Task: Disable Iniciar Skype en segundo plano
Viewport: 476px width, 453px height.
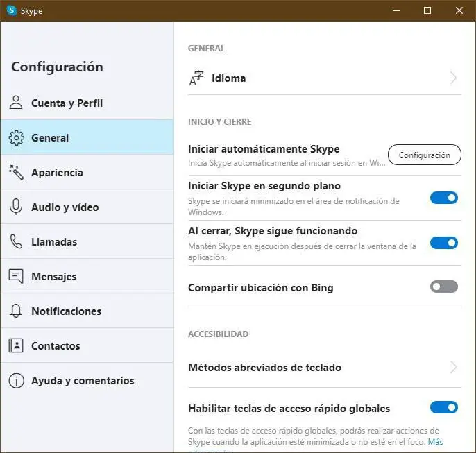Action: pos(444,198)
